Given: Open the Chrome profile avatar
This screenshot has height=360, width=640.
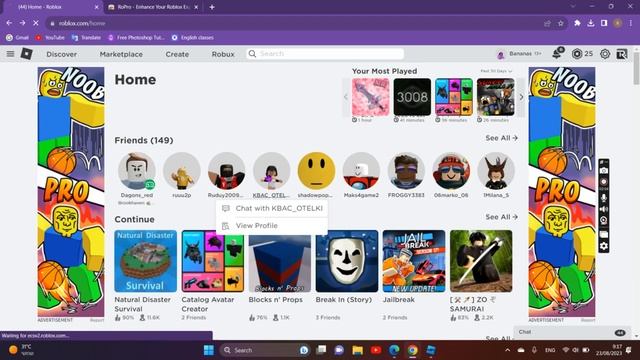Looking at the screenshot, I should 618,23.
